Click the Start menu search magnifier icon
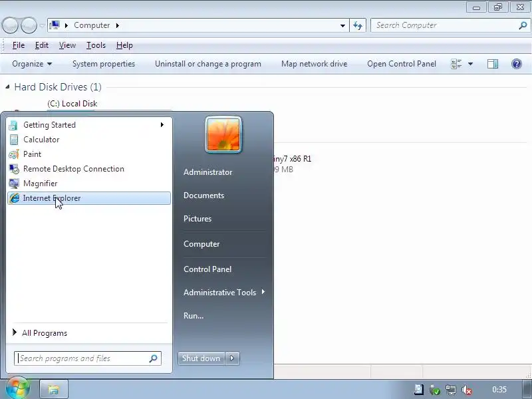 click(154, 358)
